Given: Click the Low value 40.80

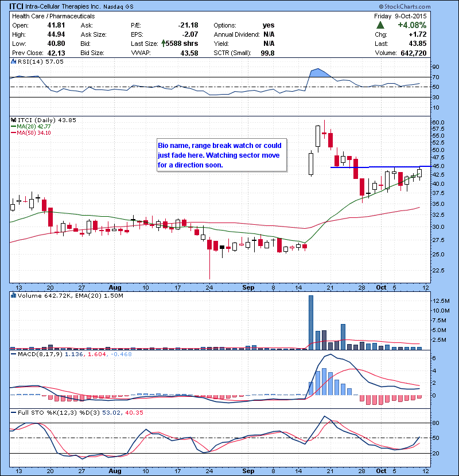Looking at the screenshot, I should tap(56, 44).
